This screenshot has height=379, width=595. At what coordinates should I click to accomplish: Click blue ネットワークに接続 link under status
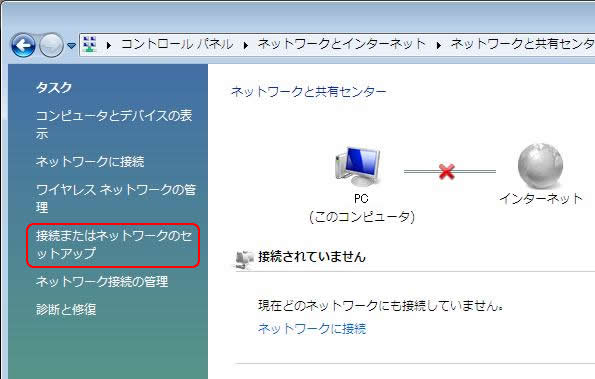coord(312,329)
